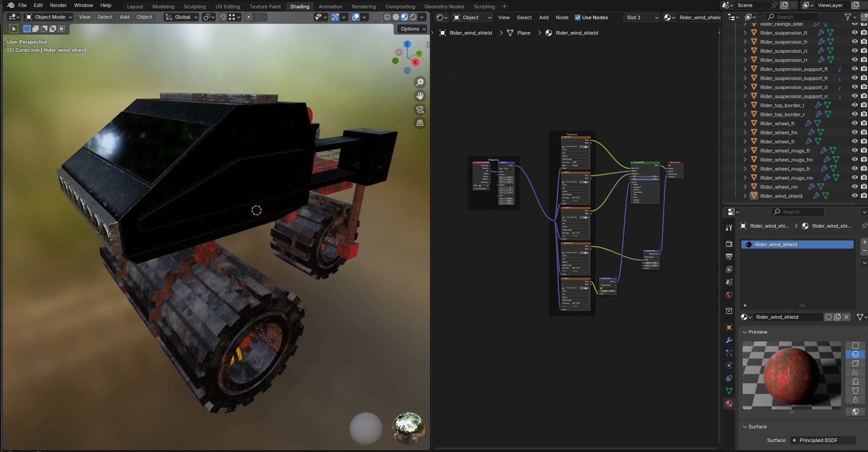
Task: Toggle the Use Nodes checkbox
Action: [577, 18]
